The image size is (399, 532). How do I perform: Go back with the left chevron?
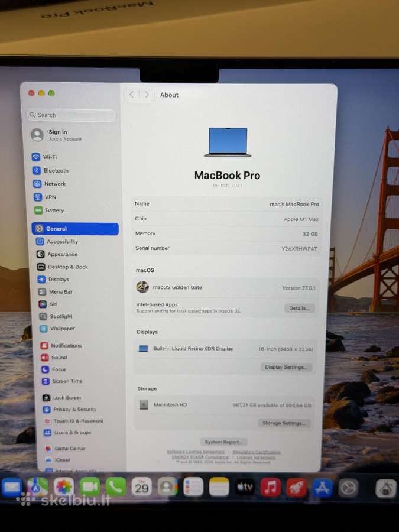pyautogui.click(x=132, y=95)
